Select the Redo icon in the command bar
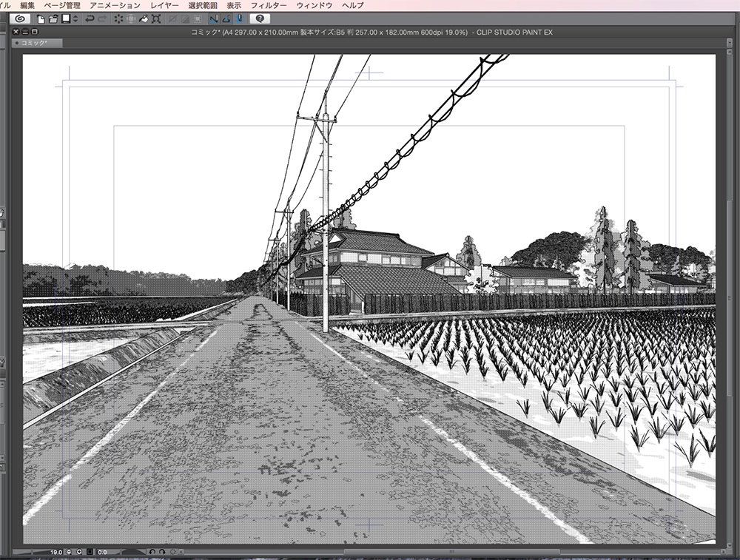Viewport: 740px width, 560px height. click(101, 21)
